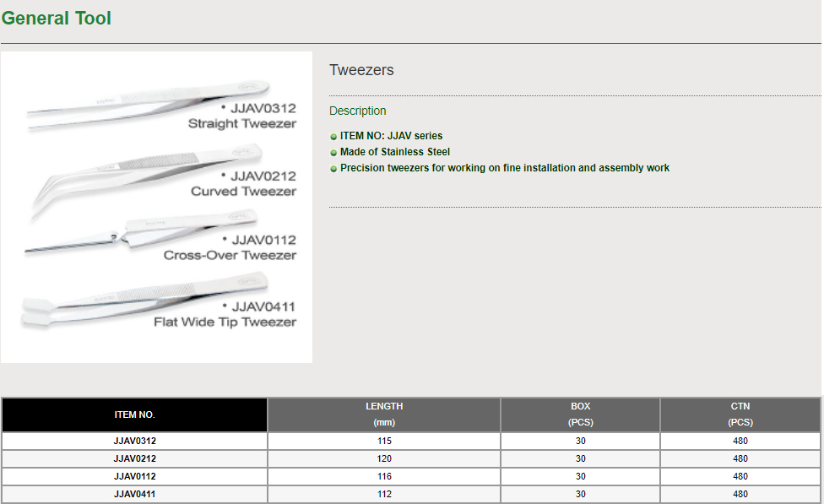Select the JJAV0212 table row item number

click(x=135, y=458)
